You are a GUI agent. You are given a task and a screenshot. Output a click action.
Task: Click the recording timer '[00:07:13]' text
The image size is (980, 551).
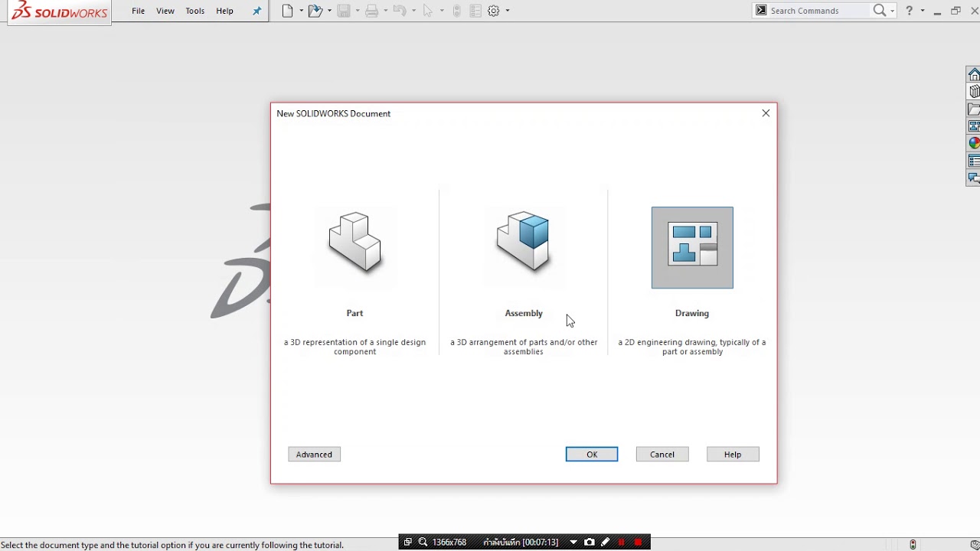coord(540,543)
